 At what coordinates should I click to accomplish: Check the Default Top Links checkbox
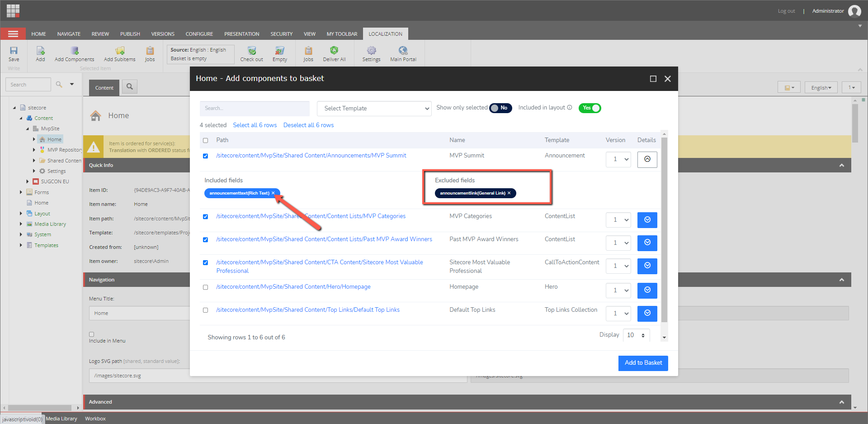click(x=206, y=310)
